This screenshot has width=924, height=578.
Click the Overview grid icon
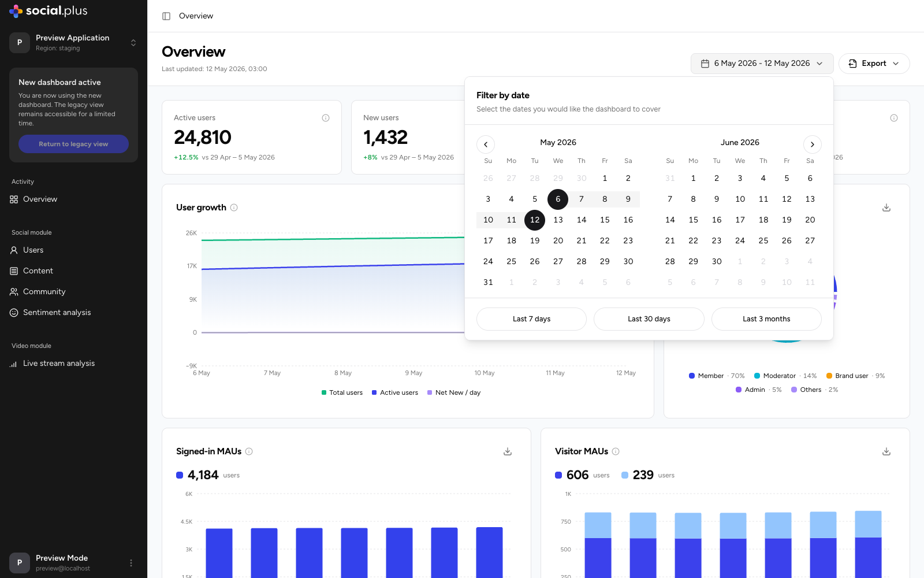[14, 199]
